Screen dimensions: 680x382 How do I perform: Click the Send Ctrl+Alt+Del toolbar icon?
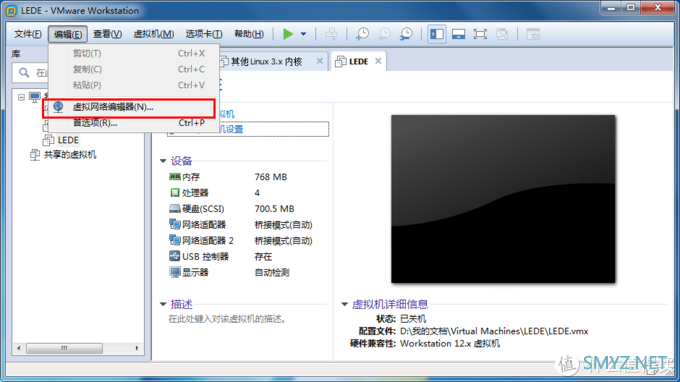[x=331, y=34]
